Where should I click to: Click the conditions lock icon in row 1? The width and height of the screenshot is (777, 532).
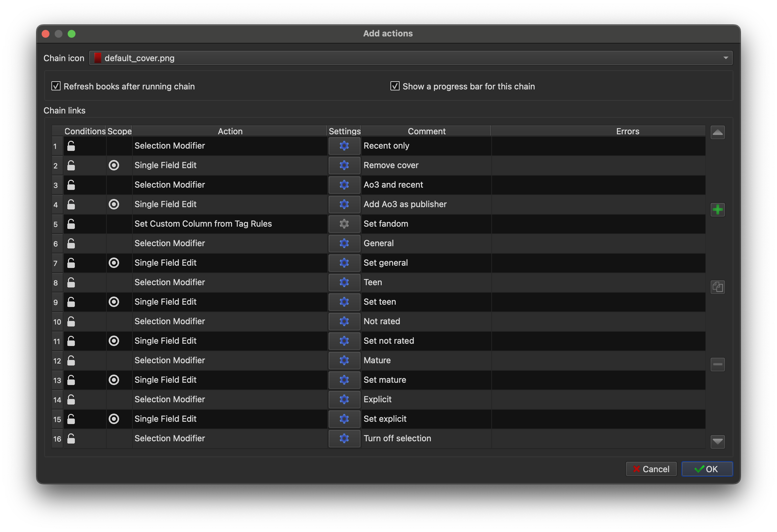(71, 146)
